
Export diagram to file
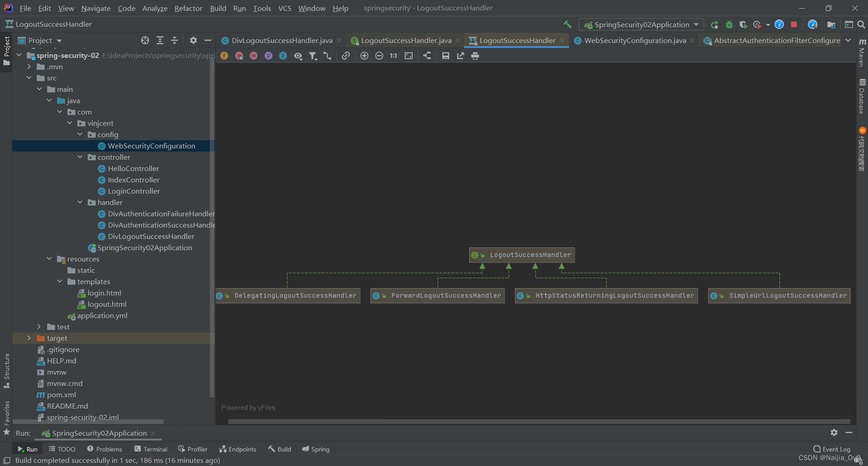[460, 56]
